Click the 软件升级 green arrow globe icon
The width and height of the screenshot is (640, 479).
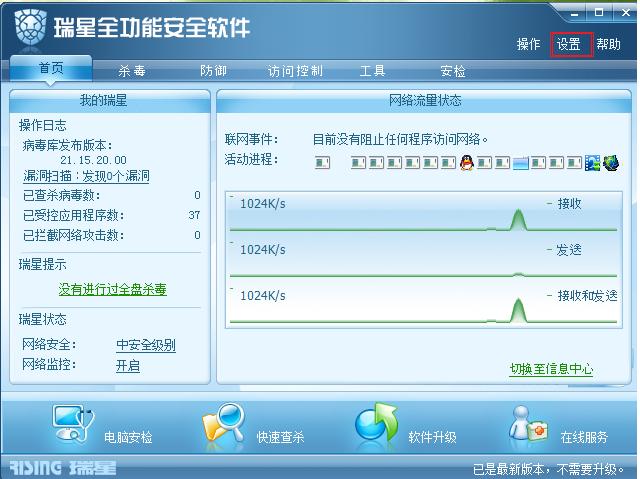click(x=376, y=423)
